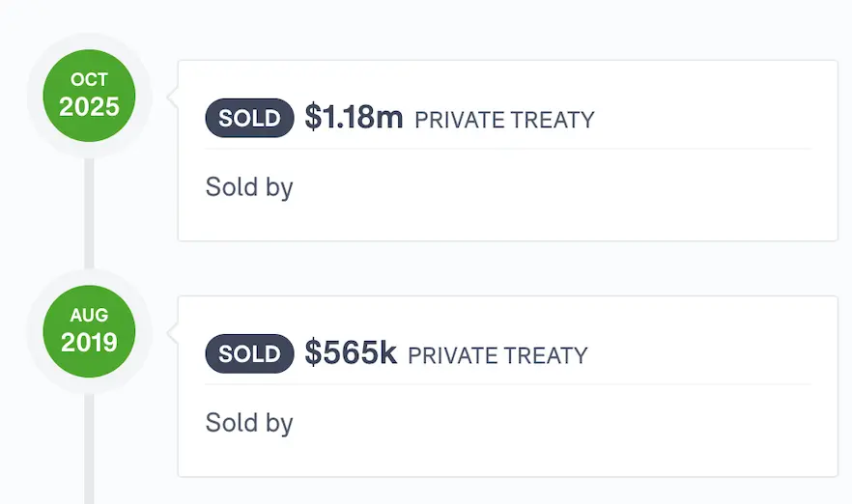Image resolution: width=852 pixels, height=504 pixels.
Task: Select the $565k sale price
Action: pyautogui.click(x=351, y=353)
